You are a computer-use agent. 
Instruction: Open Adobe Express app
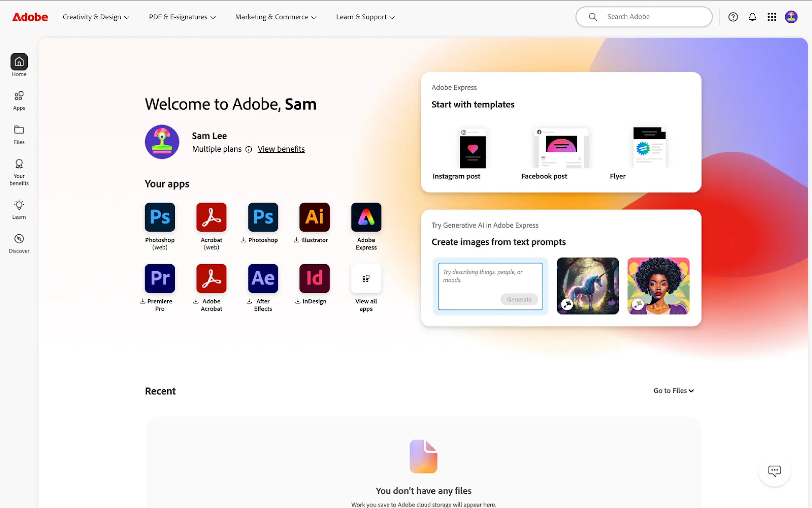click(366, 217)
